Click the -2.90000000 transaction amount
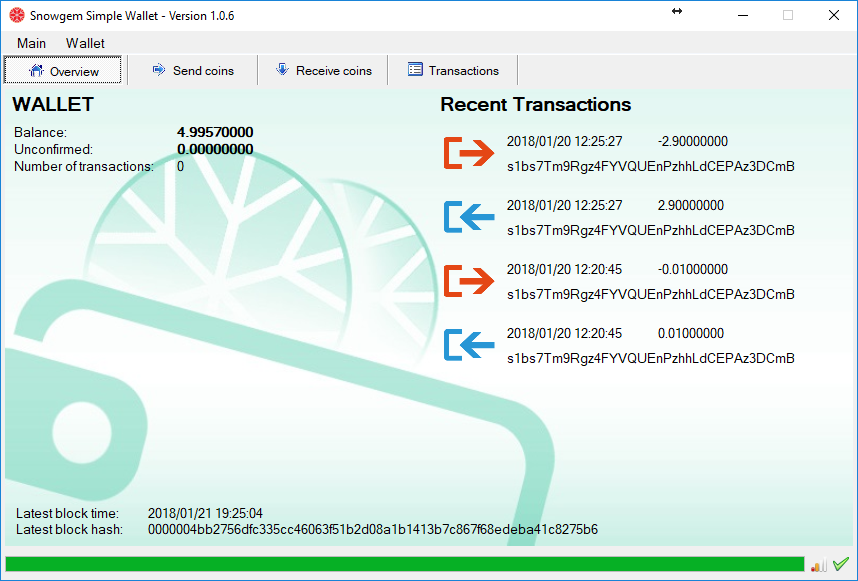 pos(693,141)
